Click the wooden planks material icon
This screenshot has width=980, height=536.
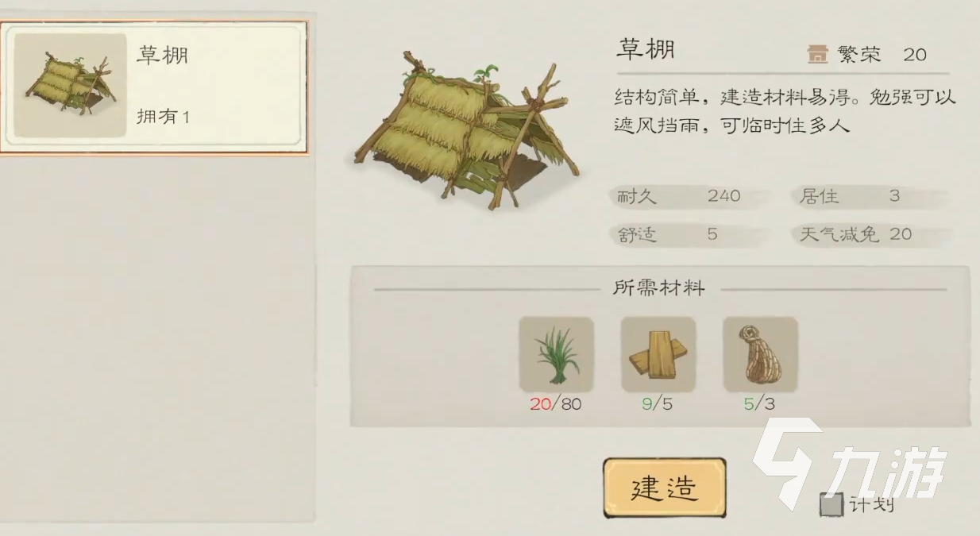click(658, 354)
